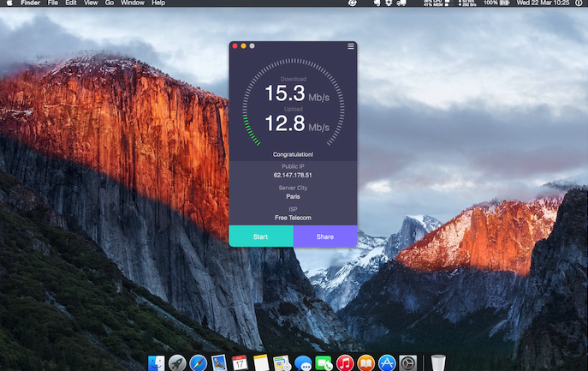Click the date and time in menu bar
588x371 pixels.
(x=544, y=3)
